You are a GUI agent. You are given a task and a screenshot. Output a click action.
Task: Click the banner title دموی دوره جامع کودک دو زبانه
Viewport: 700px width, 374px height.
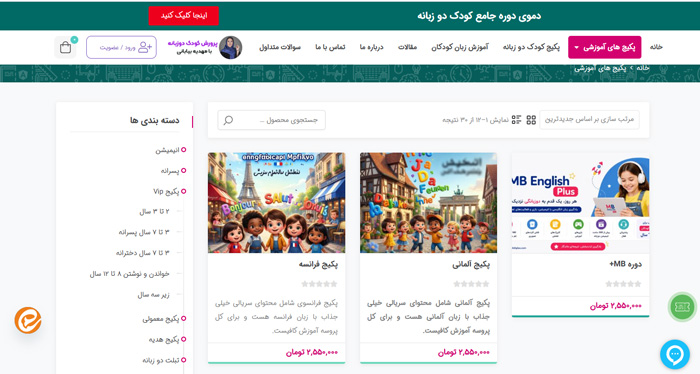pyautogui.click(x=479, y=16)
